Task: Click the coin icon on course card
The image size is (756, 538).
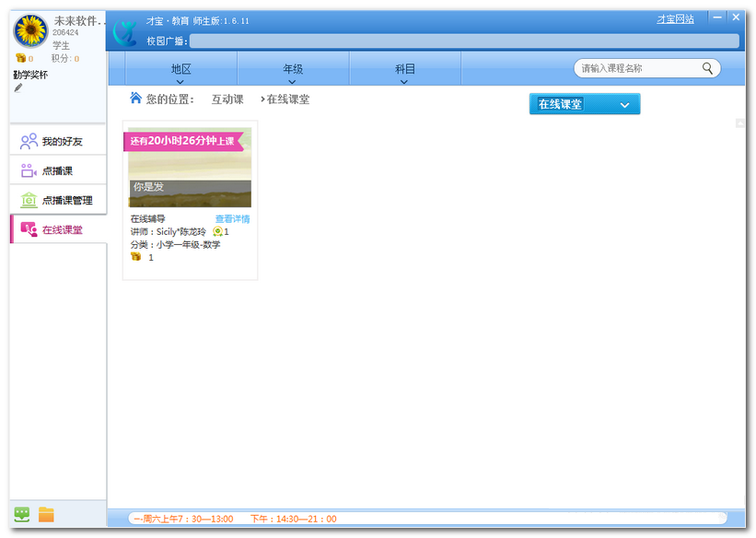Action: point(136,257)
